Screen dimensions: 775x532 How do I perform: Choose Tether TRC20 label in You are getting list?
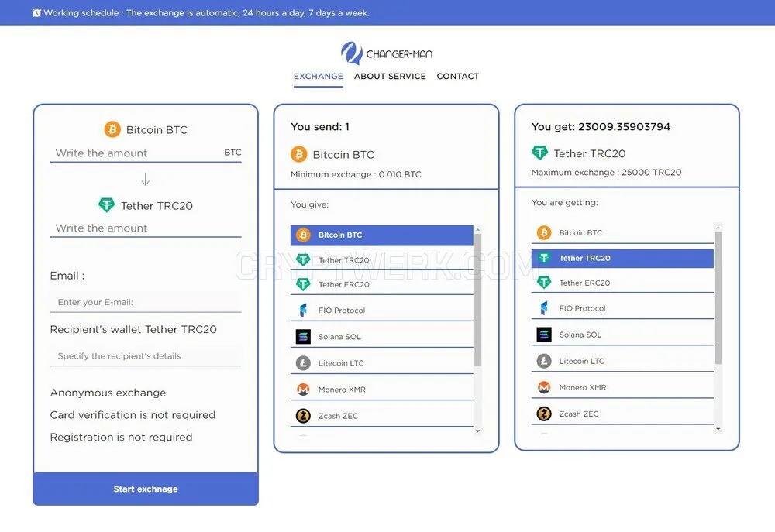pos(584,258)
